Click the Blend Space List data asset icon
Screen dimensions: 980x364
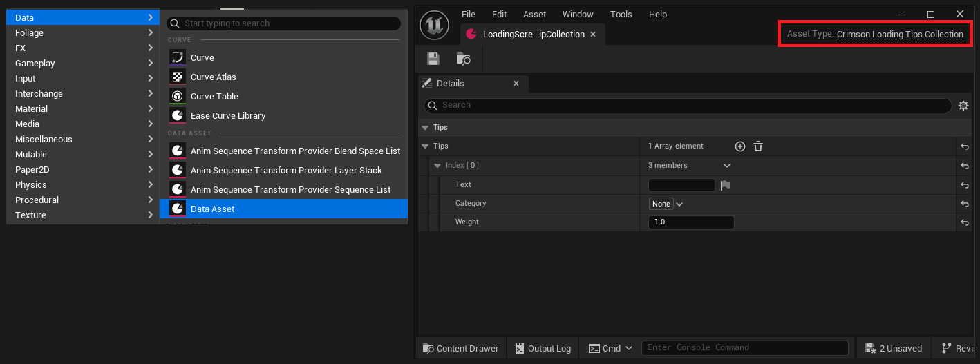(178, 151)
